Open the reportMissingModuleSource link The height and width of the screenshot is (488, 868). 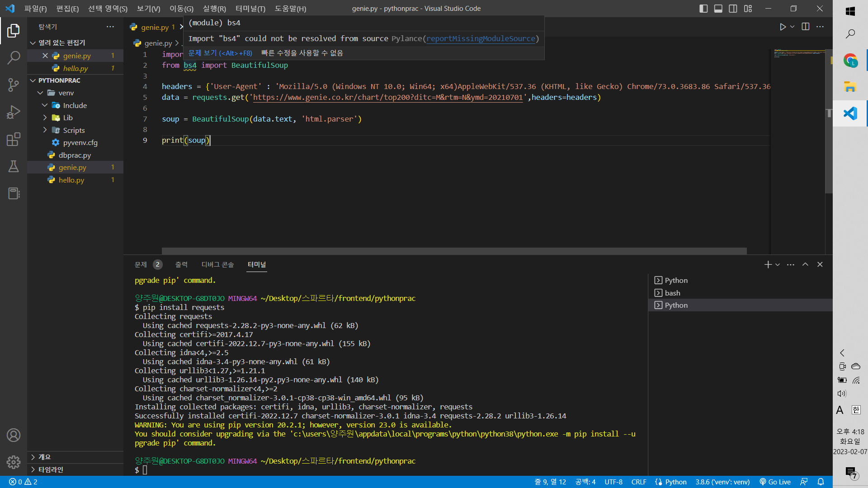(x=481, y=39)
